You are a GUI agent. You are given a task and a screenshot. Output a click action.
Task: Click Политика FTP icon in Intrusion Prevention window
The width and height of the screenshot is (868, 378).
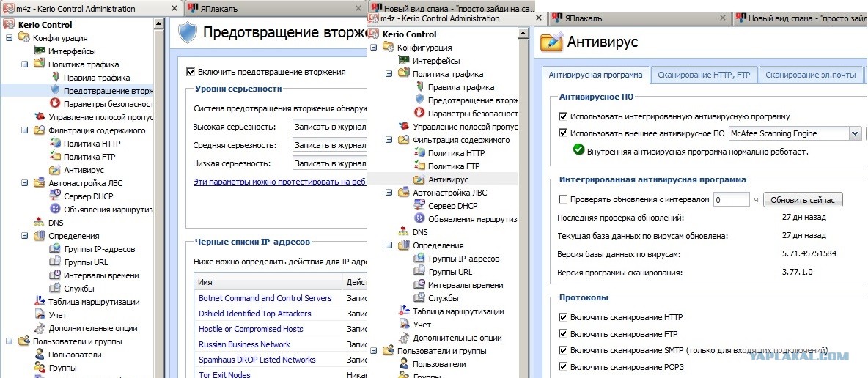click(x=55, y=157)
